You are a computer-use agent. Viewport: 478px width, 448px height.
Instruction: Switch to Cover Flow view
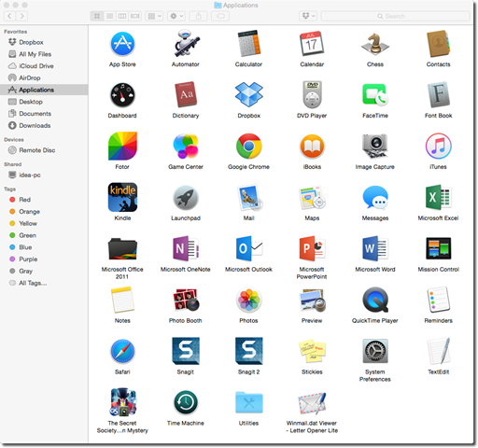[x=134, y=16]
